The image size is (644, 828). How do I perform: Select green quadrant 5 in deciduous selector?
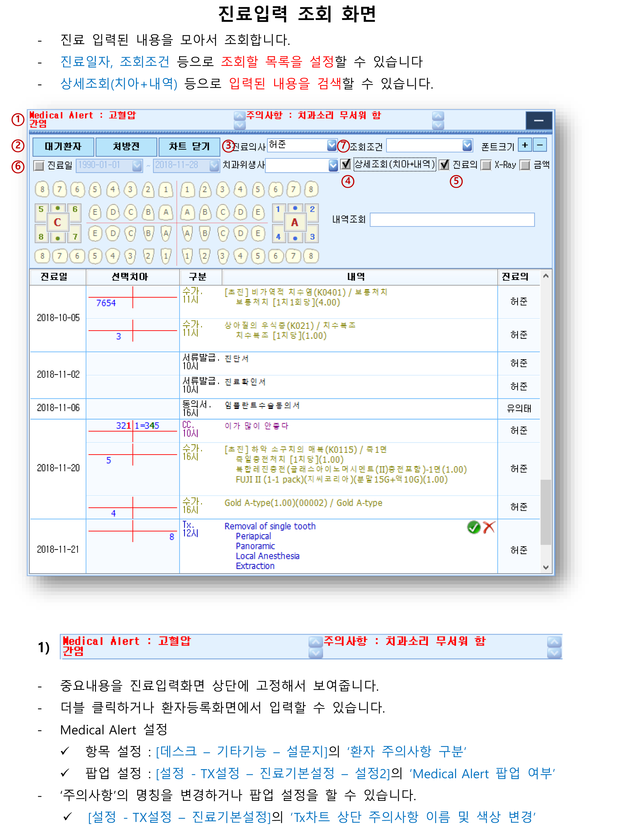[x=41, y=209]
